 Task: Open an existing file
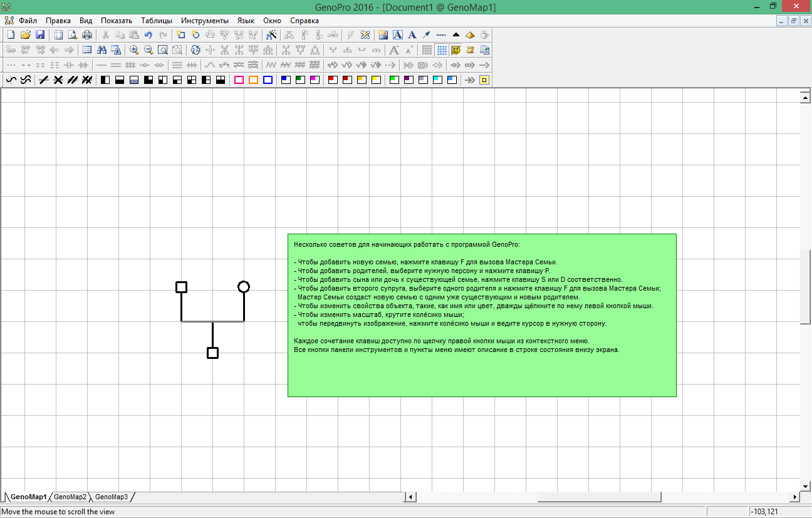point(26,35)
